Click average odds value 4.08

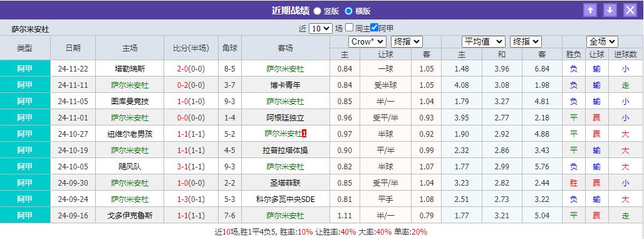pos(462,85)
